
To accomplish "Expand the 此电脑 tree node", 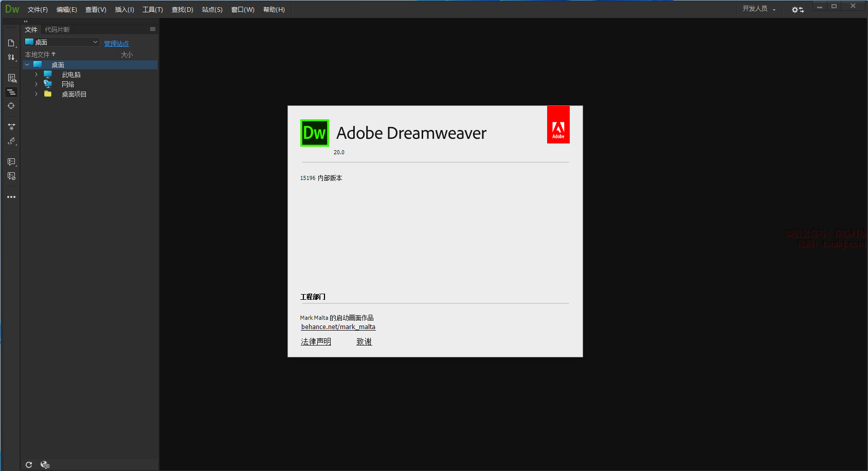I will pyautogui.click(x=36, y=75).
